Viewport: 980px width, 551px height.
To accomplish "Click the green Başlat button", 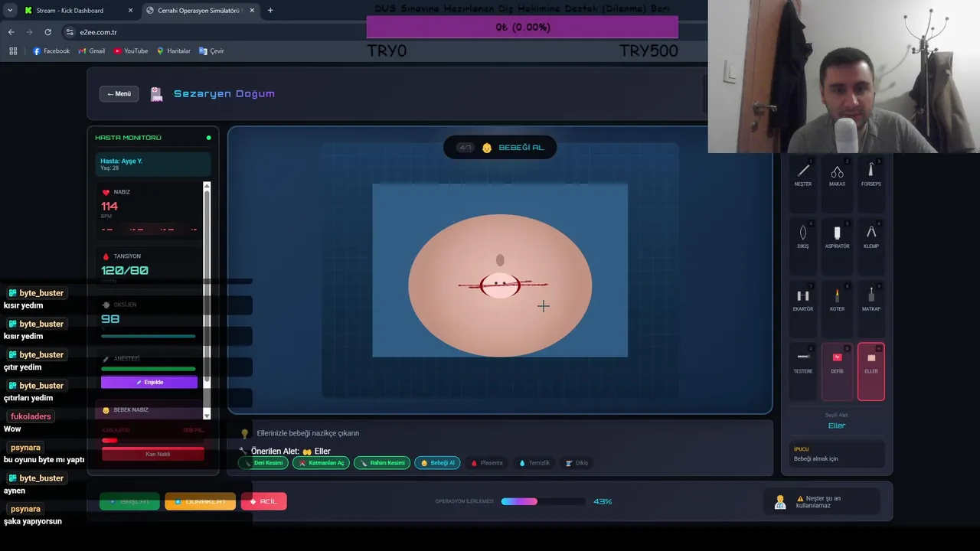I will coord(129,501).
